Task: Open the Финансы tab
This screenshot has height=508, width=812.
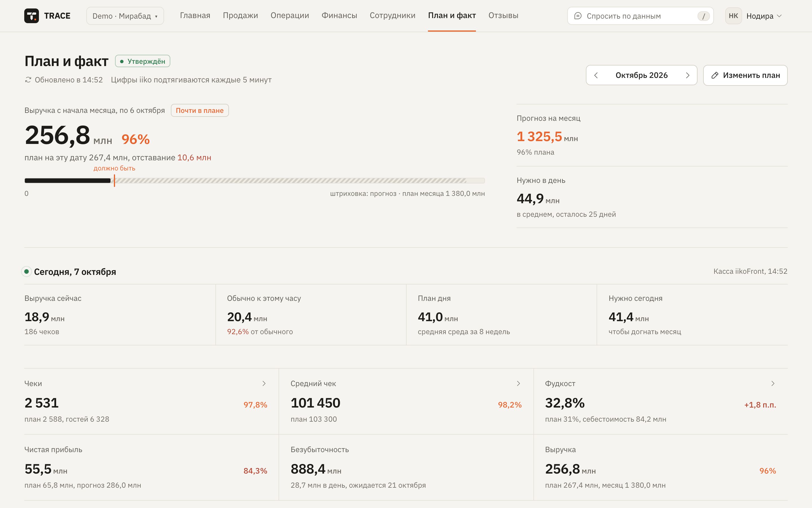Action: pyautogui.click(x=339, y=16)
